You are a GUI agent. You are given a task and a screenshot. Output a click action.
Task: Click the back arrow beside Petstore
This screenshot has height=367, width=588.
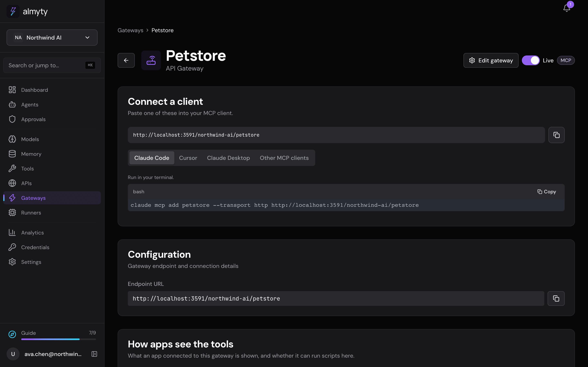pyautogui.click(x=126, y=60)
